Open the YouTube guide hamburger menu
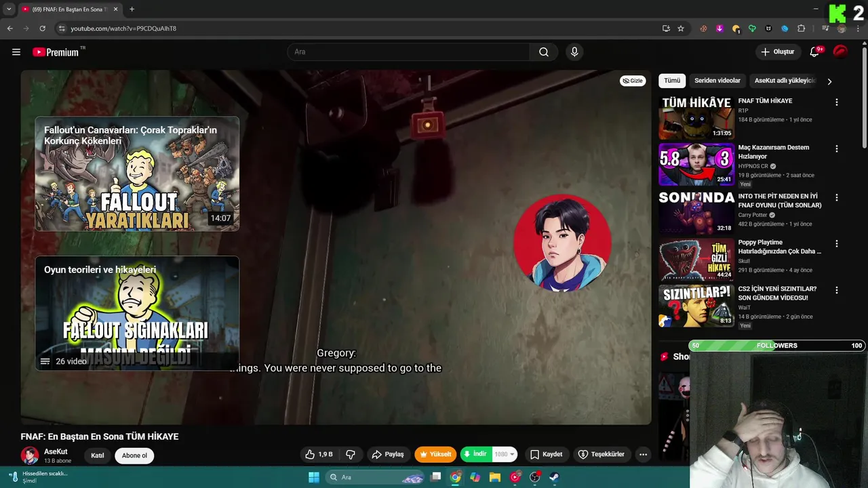Screen dimensions: 868x488 [16, 52]
